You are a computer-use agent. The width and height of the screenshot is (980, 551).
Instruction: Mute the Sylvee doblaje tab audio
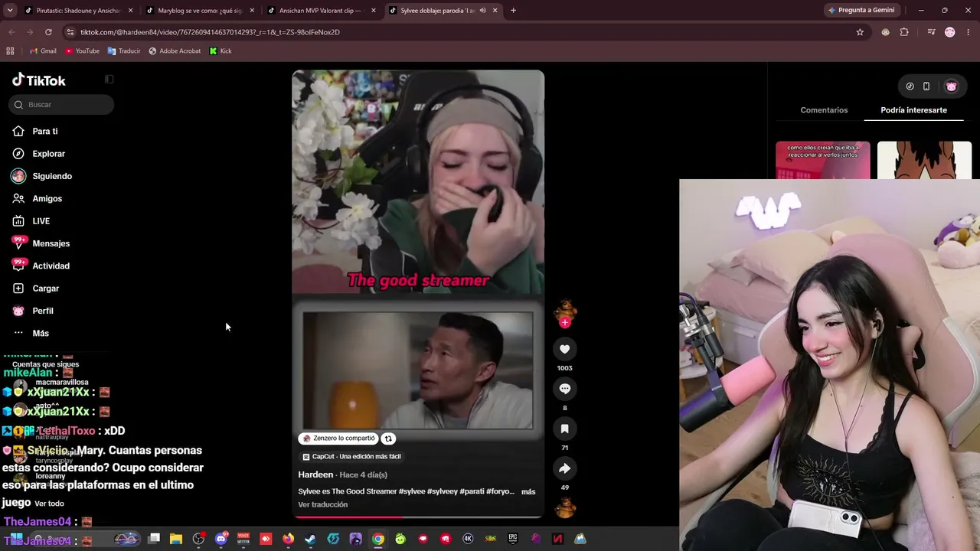(482, 11)
